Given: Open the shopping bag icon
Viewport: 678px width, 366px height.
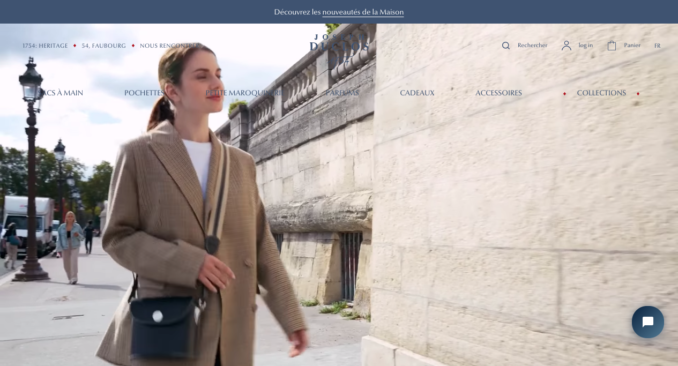Looking at the screenshot, I should pos(611,45).
